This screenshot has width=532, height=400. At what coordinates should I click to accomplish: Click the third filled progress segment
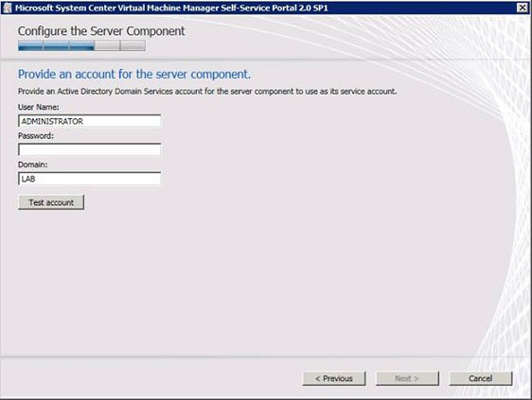[x=81, y=45]
